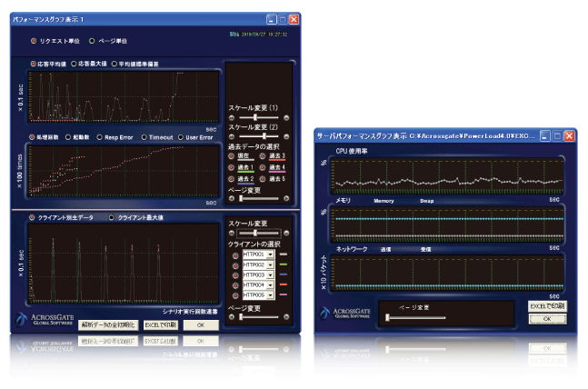588x389 pixels.
Task: Click magenta color swatch beside HTTP005
Action: click(x=284, y=294)
